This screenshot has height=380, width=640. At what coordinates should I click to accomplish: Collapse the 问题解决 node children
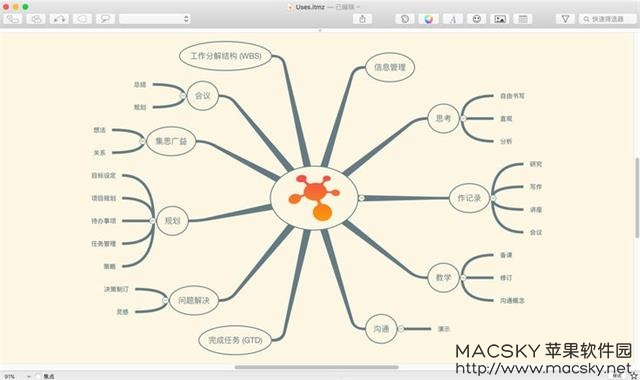pos(165,300)
